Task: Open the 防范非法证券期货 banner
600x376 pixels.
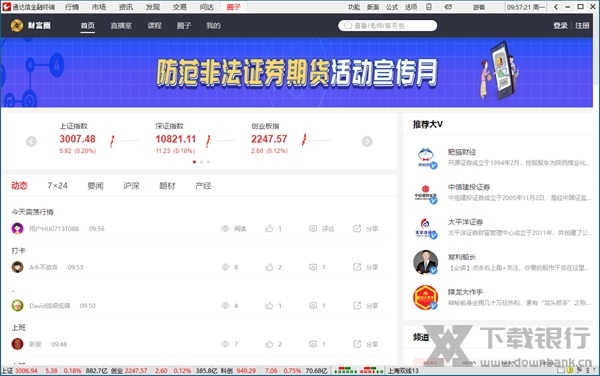Action: coord(297,72)
